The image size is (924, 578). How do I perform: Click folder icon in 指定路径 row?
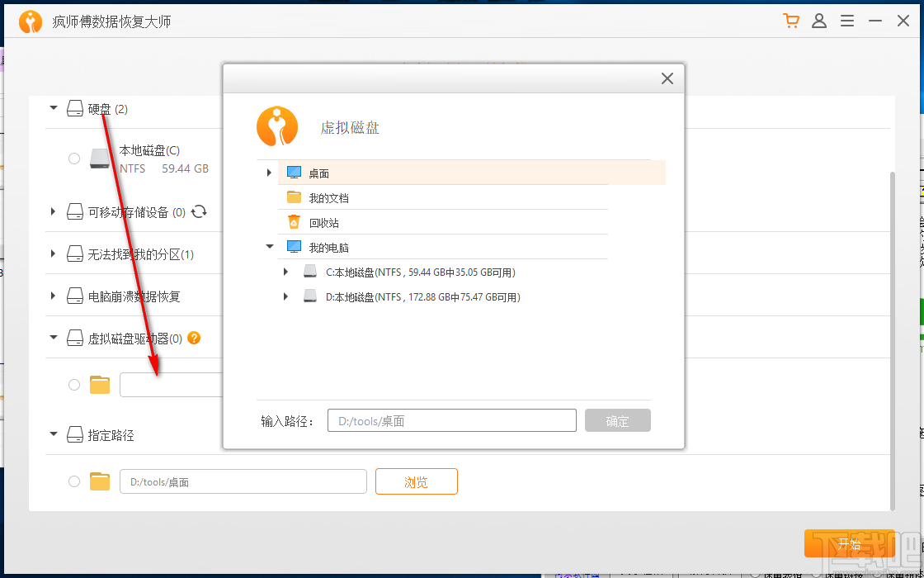tap(100, 481)
